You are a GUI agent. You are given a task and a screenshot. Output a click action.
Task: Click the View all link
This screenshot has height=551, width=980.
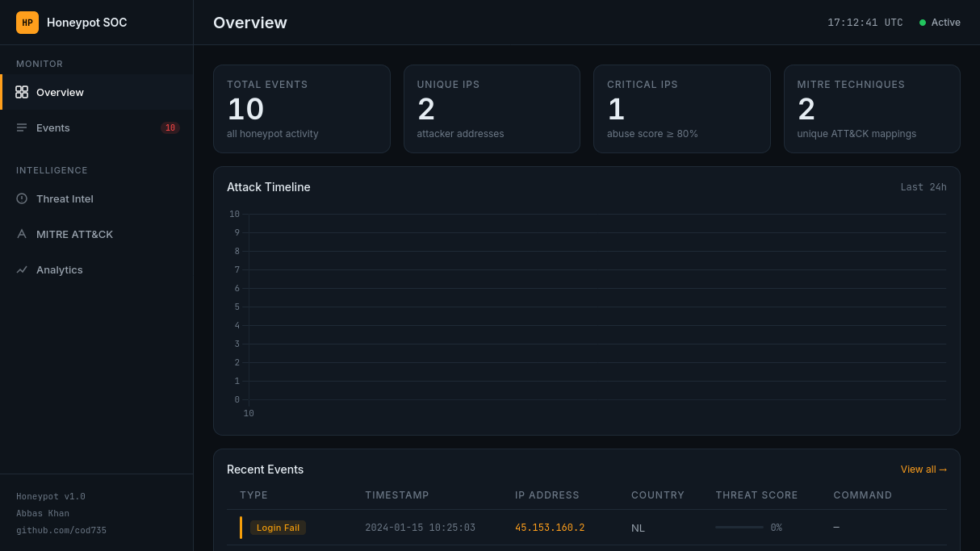pyautogui.click(x=923, y=470)
